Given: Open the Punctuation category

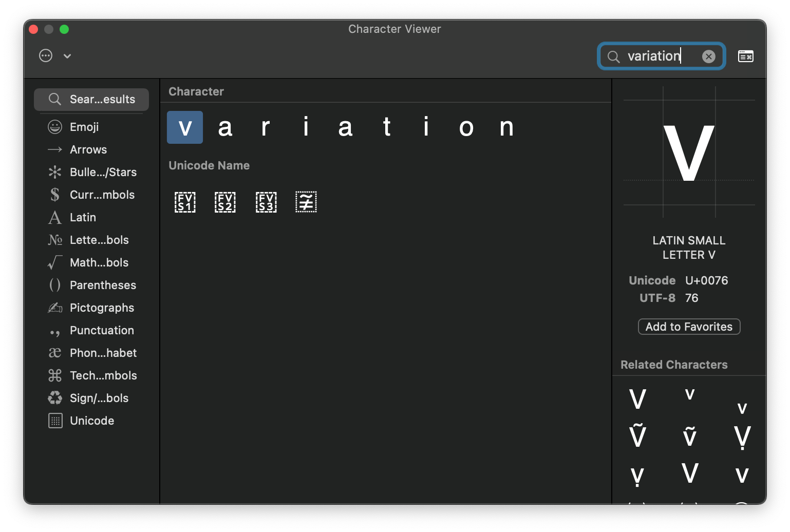Looking at the screenshot, I should [x=91, y=330].
